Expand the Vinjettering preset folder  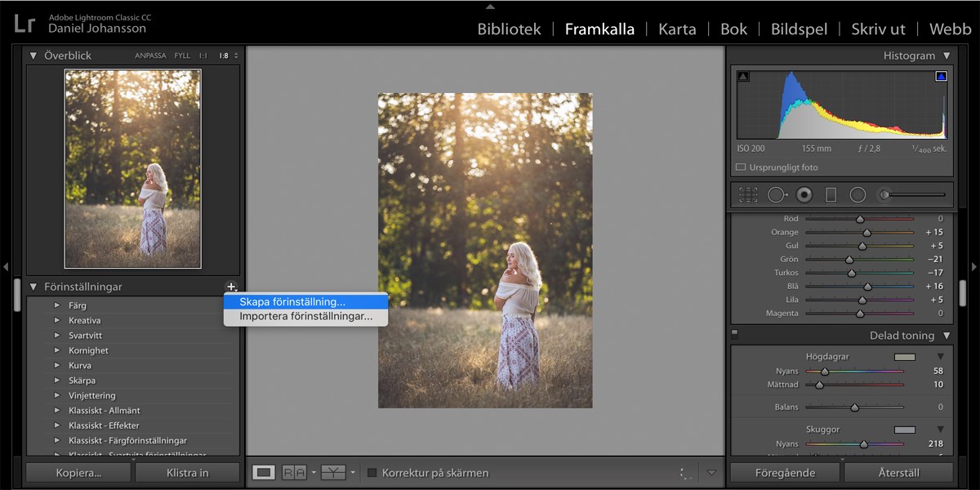point(57,395)
